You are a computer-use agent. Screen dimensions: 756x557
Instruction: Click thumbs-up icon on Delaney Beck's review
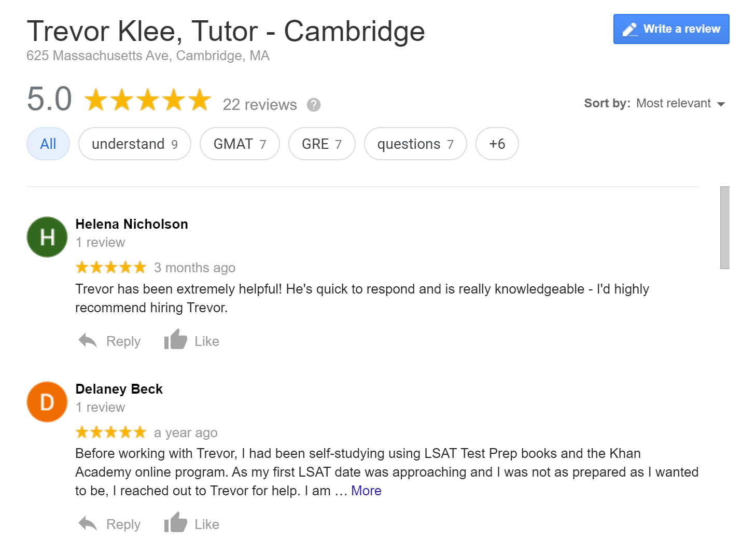tap(176, 523)
